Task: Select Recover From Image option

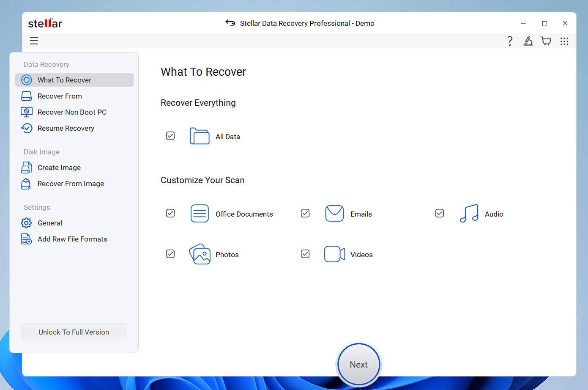Action: 74,184
